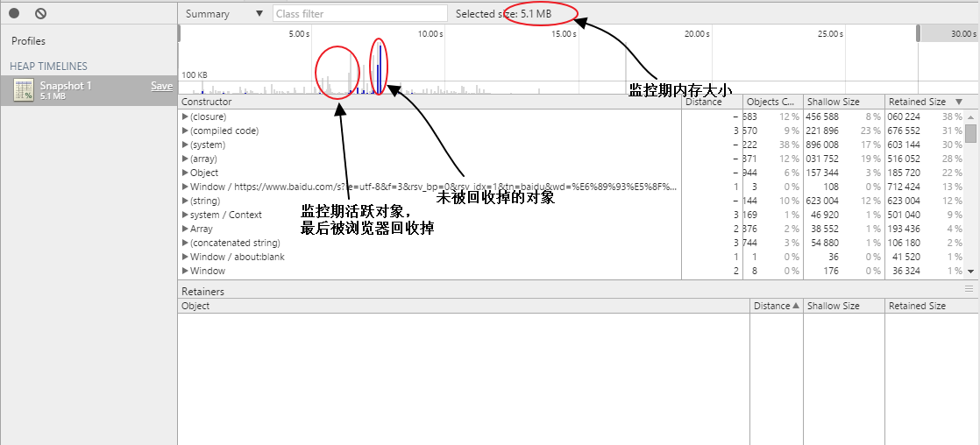980x445 pixels.
Task: Sort by Retained Size in constructor table
Action: (x=931, y=102)
